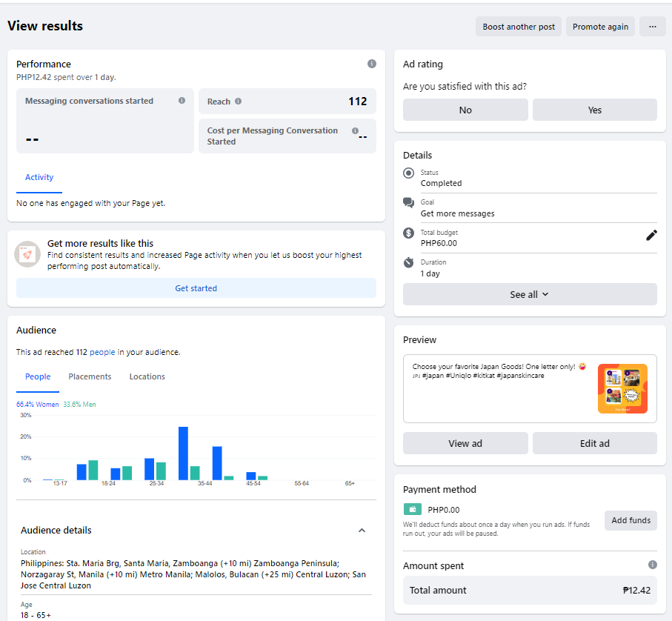Image resolution: width=672 pixels, height=621 pixels.
Task: Answer No to ad satisfaction
Action: point(465,110)
